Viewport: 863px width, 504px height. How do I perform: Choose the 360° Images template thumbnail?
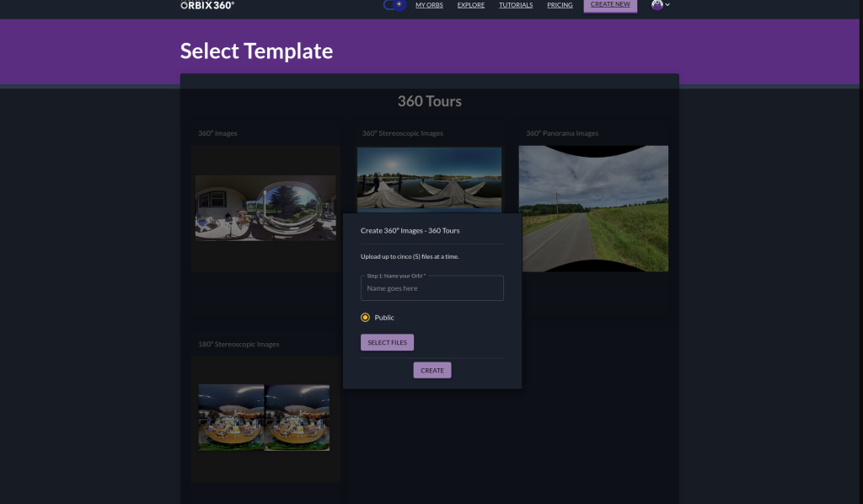tap(265, 208)
